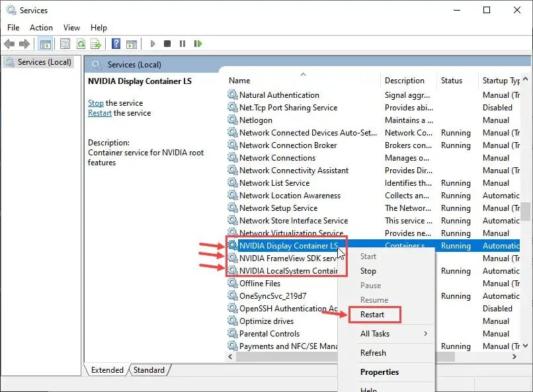
Task: Click the Services app icon in title bar
Action: 11,10
